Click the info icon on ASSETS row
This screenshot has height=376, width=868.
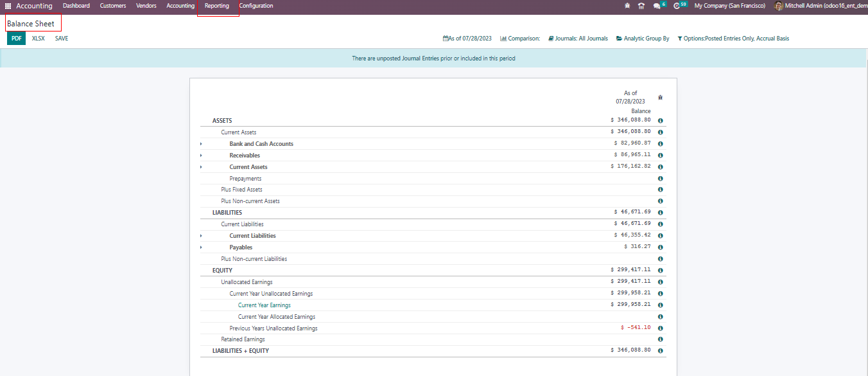[x=660, y=121]
